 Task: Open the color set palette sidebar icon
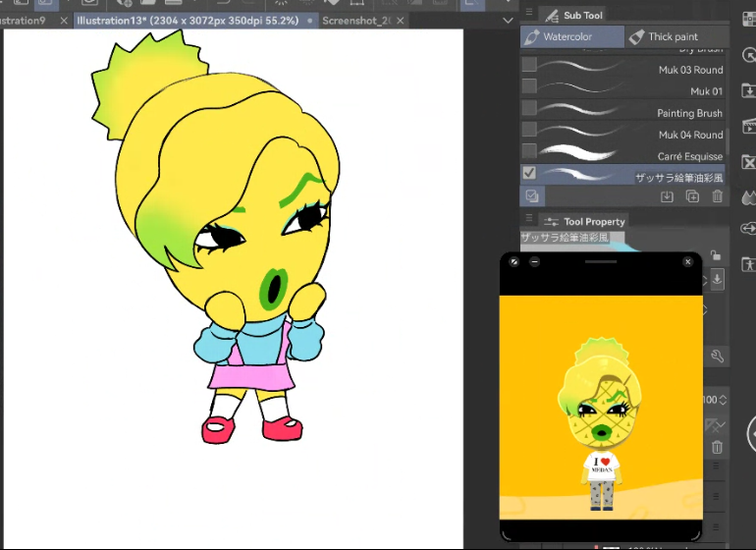pyautogui.click(x=749, y=20)
